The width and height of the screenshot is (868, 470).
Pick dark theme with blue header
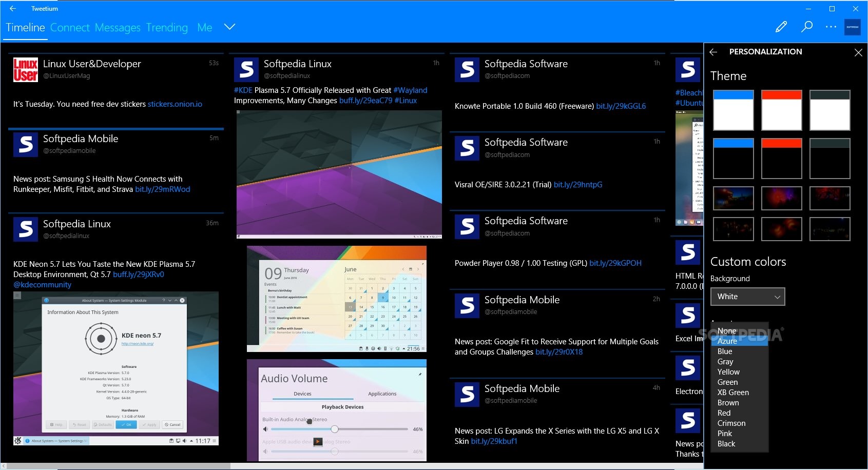point(733,159)
